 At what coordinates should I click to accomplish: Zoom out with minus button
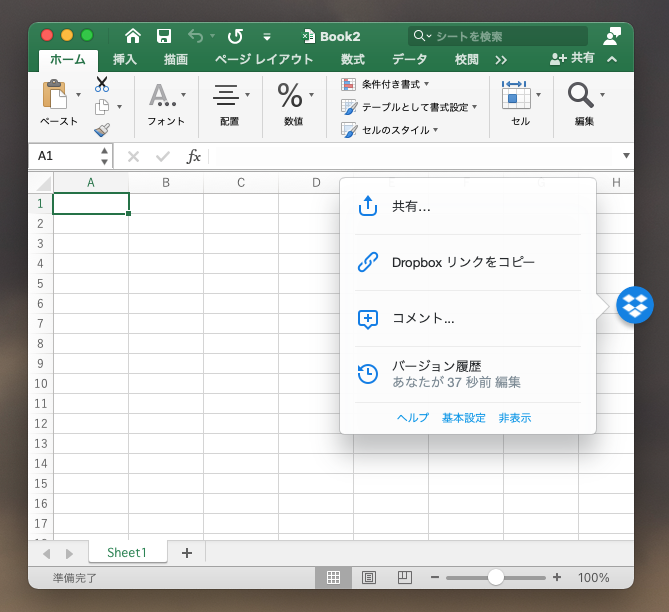[x=435, y=577]
